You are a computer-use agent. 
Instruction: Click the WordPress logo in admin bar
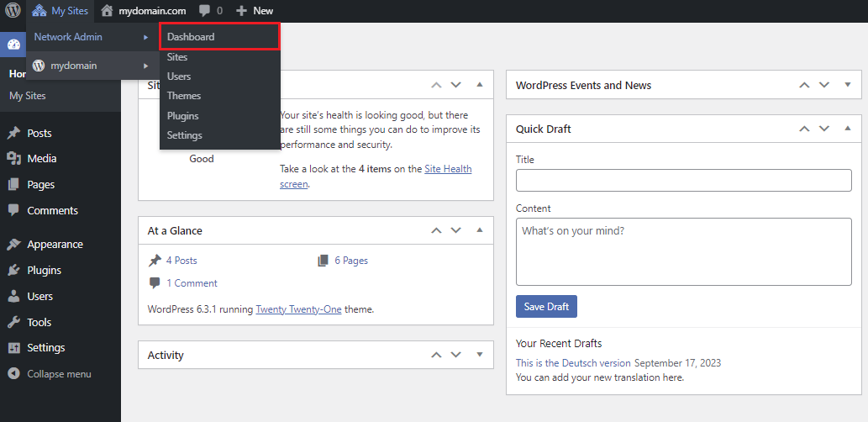(13, 11)
